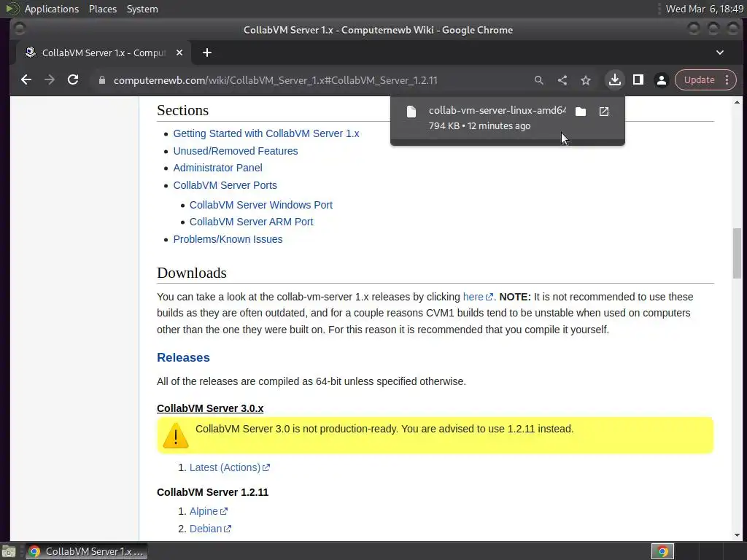747x560 pixels.
Task: Open CollabVM Server Windows Port link
Action: (261, 205)
